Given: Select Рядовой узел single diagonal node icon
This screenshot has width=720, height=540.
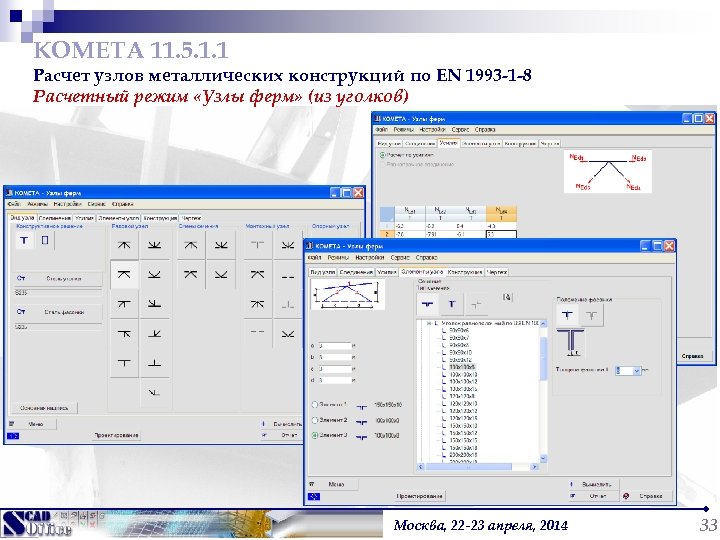Looking at the screenshot, I should [x=154, y=393].
